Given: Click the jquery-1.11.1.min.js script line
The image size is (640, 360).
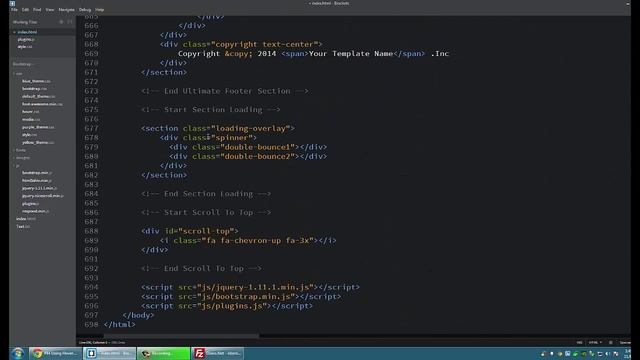Looking at the screenshot, I should pos(250,287).
